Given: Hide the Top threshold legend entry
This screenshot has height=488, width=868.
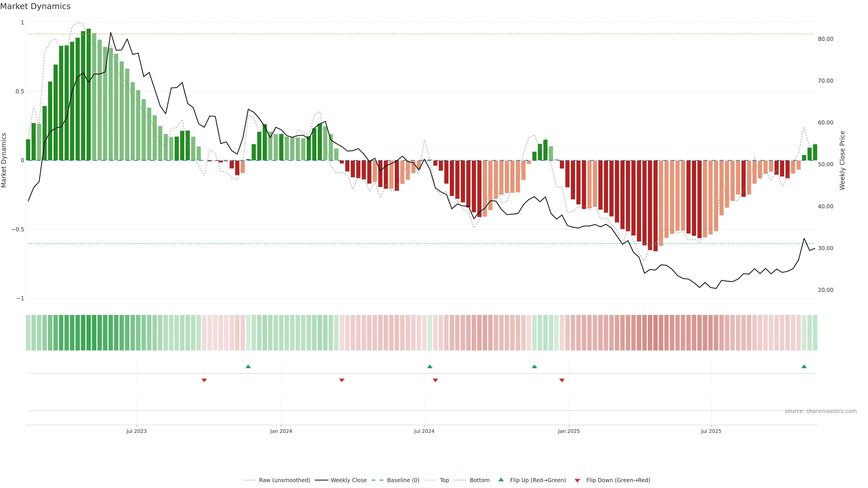Looking at the screenshot, I should tap(444, 480).
